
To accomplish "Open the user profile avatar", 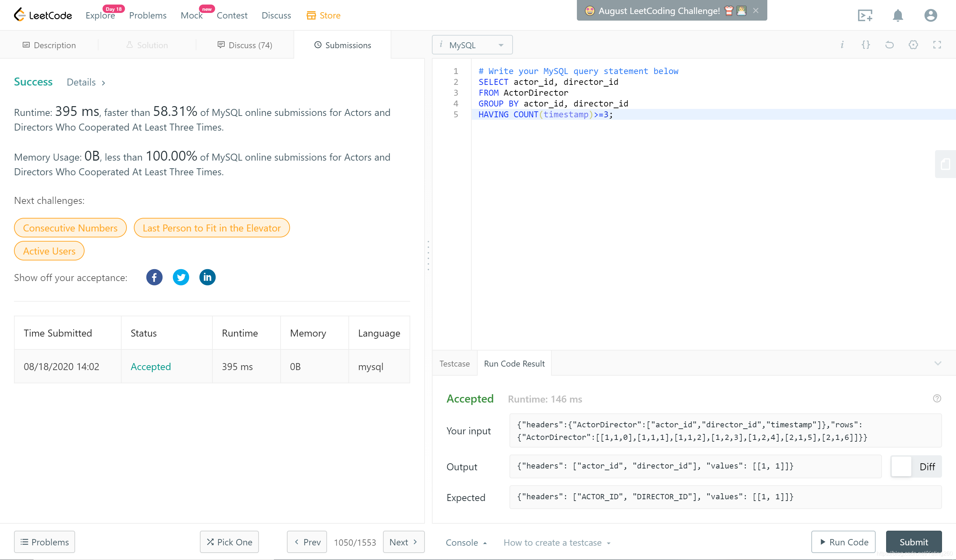I will pyautogui.click(x=930, y=16).
